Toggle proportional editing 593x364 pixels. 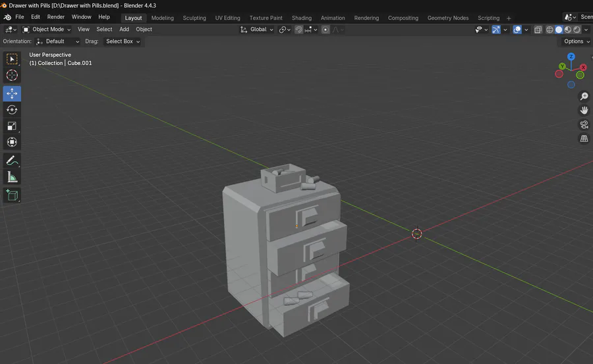[x=325, y=30]
